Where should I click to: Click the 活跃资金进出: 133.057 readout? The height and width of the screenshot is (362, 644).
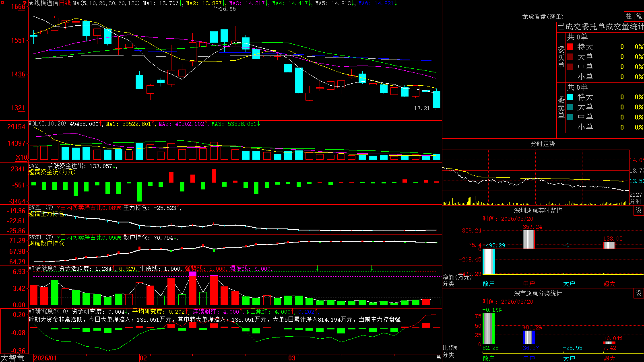80,166
